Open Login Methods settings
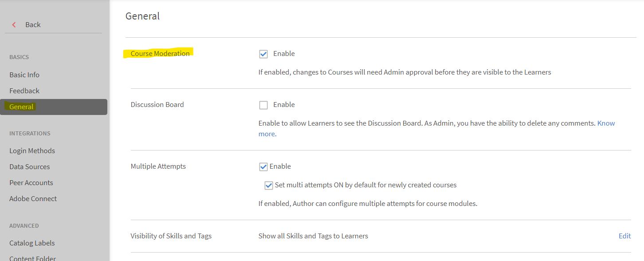Viewport: 644px width, 261px height. [32, 151]
